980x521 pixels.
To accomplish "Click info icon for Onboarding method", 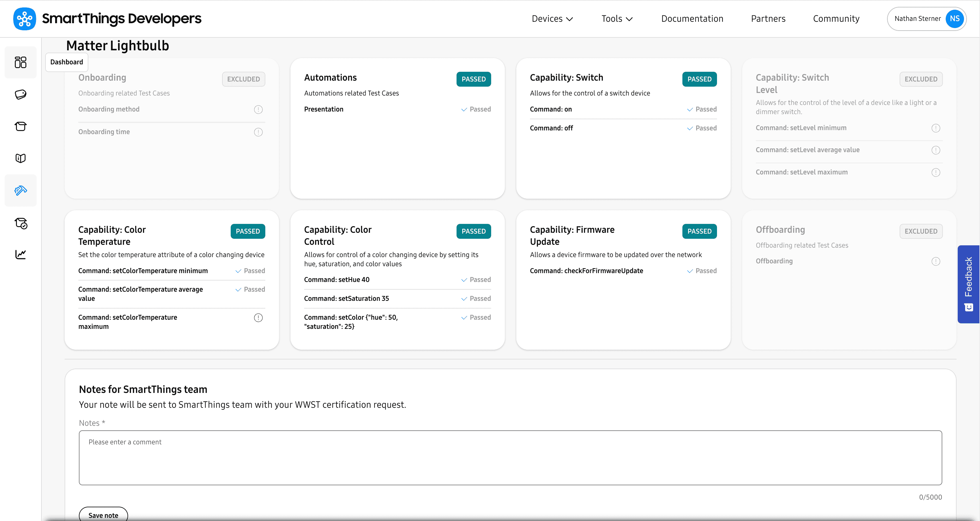I will 258,110.
